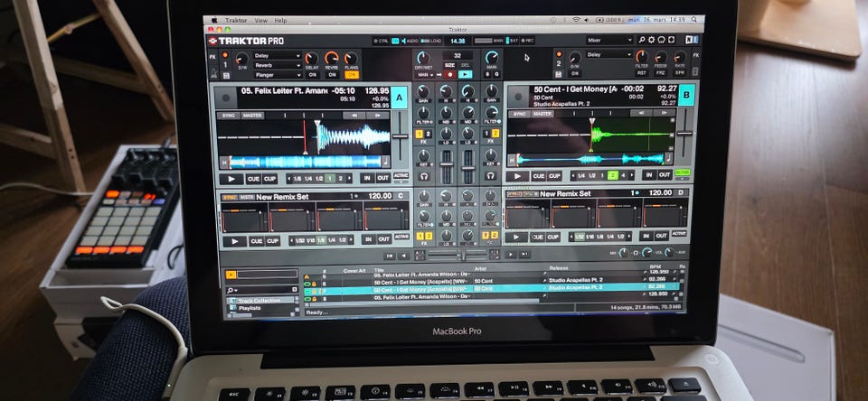
Task: Toggle FX unit 1 Delay ON button
Action: (313, 75)
